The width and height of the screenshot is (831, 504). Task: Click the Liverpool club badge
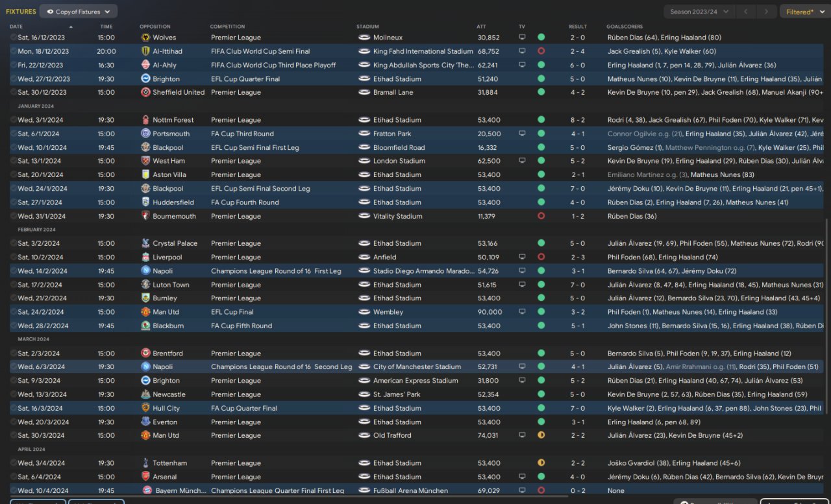pos(145,257)
